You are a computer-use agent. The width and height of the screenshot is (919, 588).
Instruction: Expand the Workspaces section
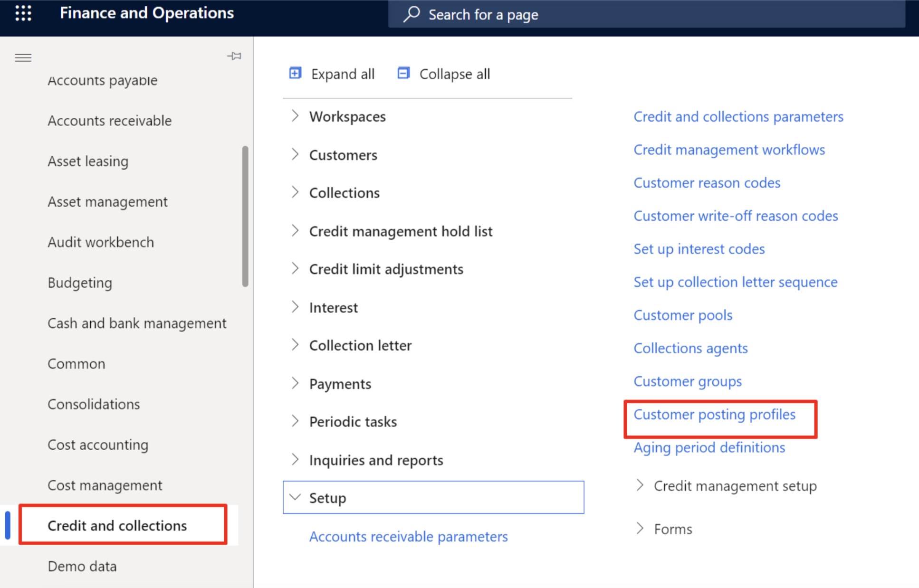click(295, 116)
